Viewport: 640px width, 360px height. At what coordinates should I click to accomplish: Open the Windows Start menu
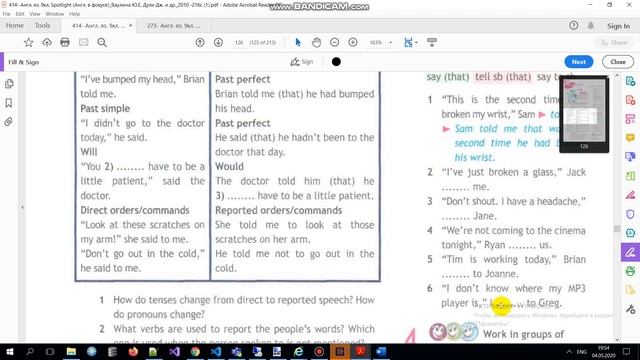point(9,351)
